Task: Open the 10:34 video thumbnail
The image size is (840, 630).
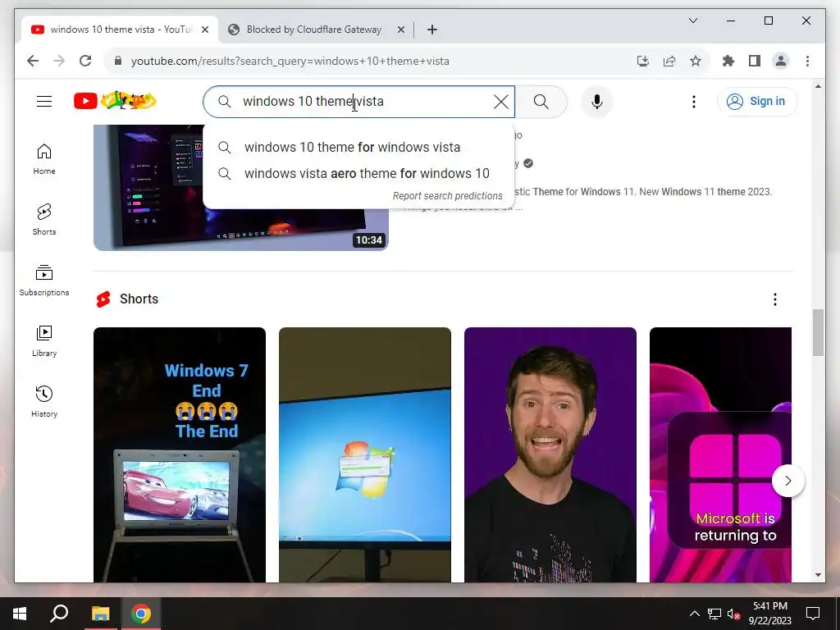Action: pyautogui.click(x=241, y=188)
